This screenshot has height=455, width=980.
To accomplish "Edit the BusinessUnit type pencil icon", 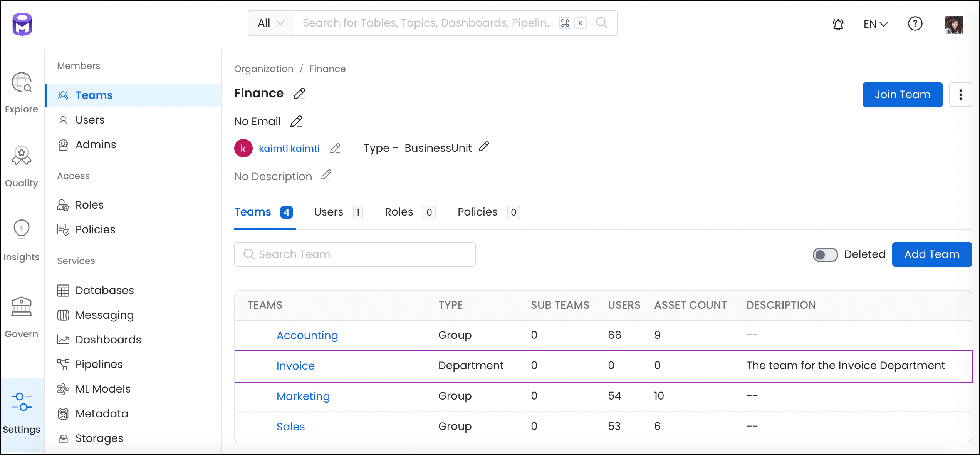I will (484, 147).
